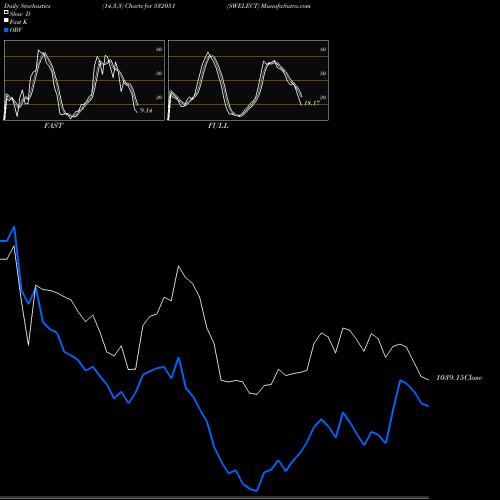Image resolution: width=500 pixels, height=500 pixels.
Task: Click the '(14,3,3) Charts for 532051' text
Action: coord(139,6)
